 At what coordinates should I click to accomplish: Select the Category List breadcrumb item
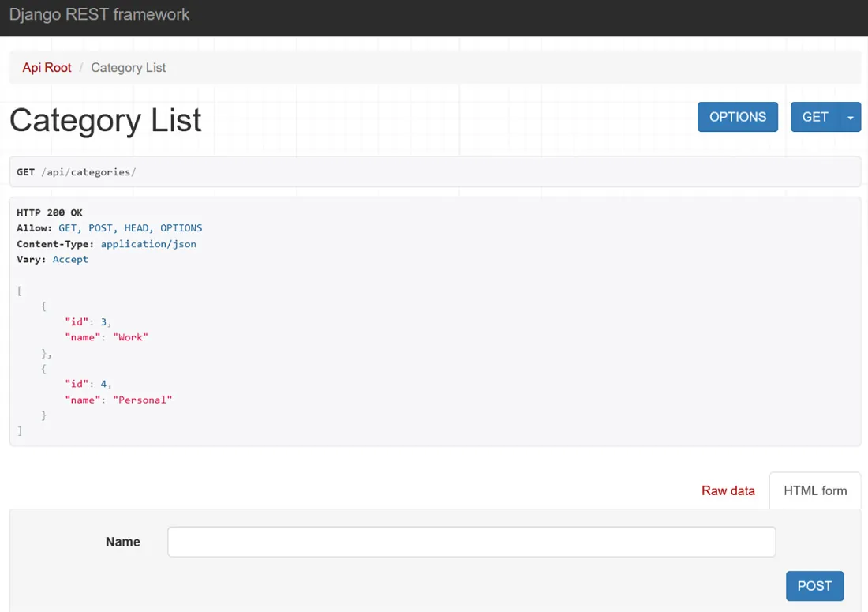(128, 67)
